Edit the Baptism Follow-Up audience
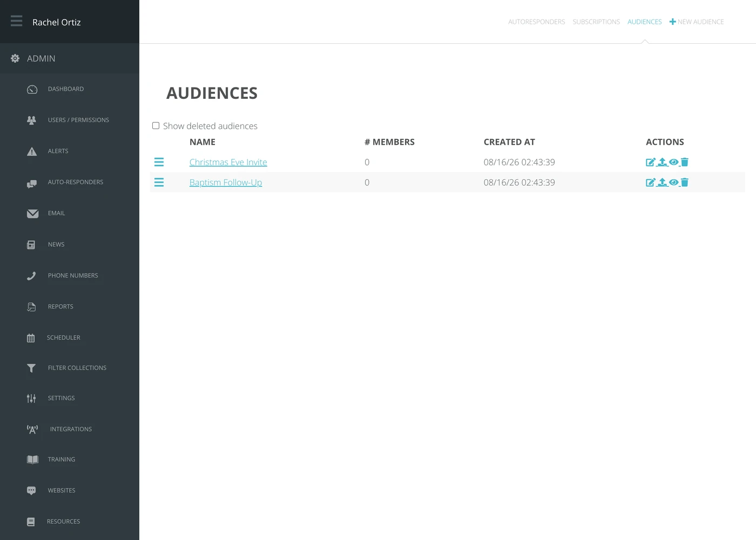Screen dimensions: 756x540 point(651,183)
